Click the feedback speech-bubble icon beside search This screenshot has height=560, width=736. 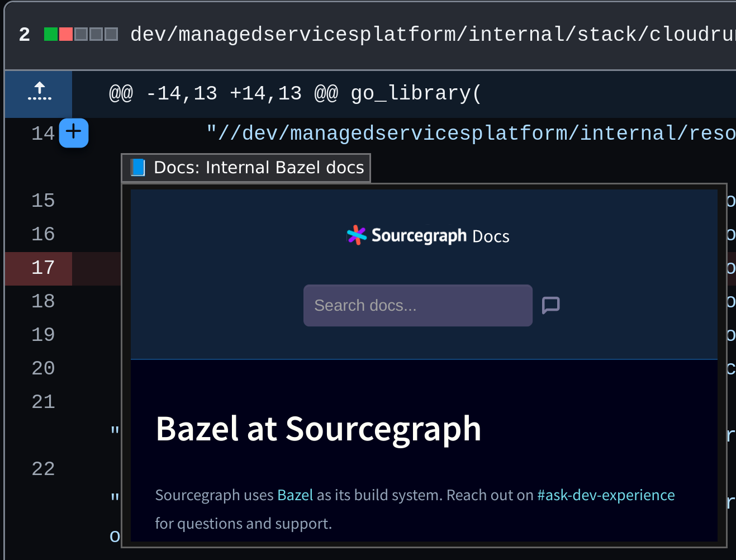(x=550, y=305)
